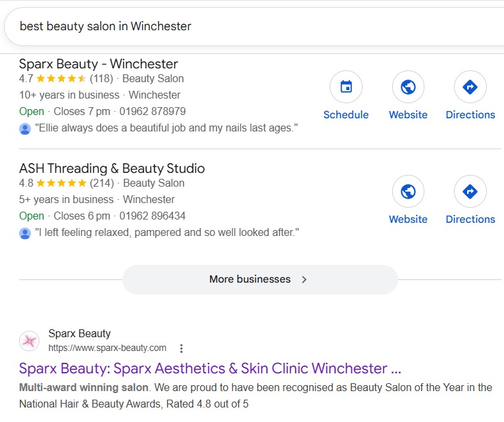Viewport: 504px width, 422px height.
Task: Open Website globe icon for ASH Threading
Action: click(x=408, y=191)
